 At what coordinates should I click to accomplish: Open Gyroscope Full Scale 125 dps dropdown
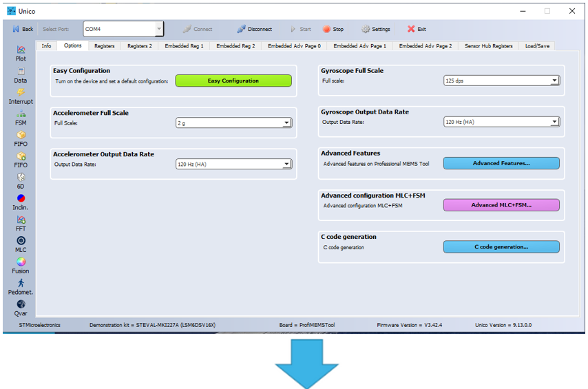point(502,81)
